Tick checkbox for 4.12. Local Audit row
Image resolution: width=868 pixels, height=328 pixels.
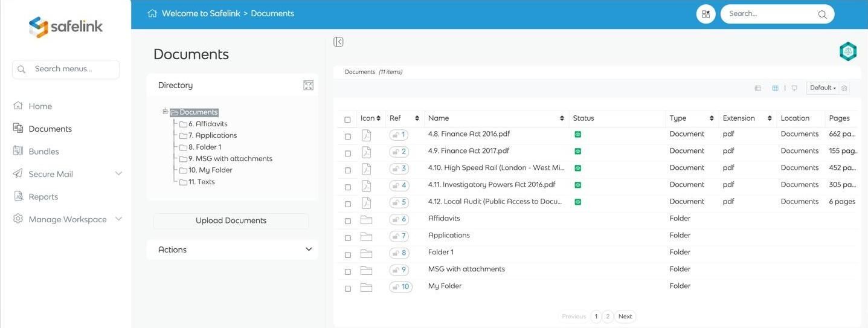[347, 204]
